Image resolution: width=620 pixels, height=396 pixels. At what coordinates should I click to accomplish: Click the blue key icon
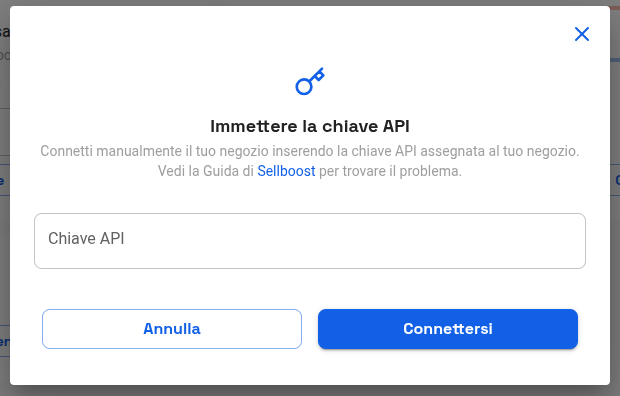310,81
